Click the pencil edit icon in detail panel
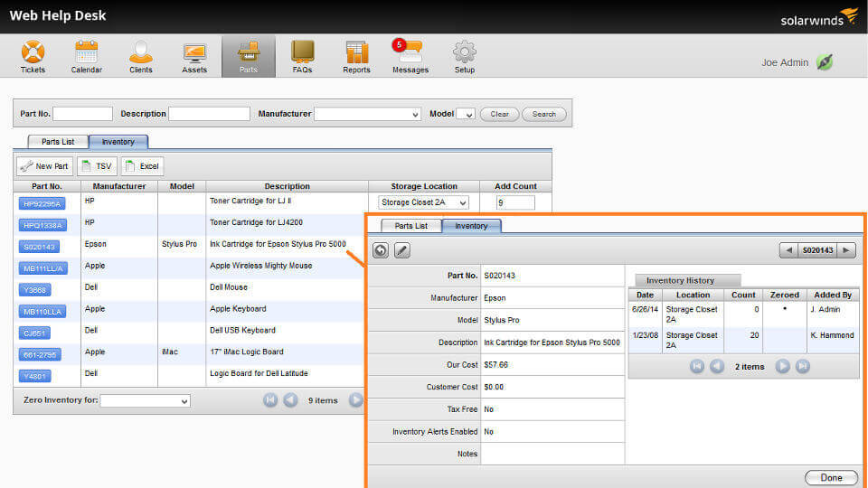868x488 pixels. [x=401, y=250]
